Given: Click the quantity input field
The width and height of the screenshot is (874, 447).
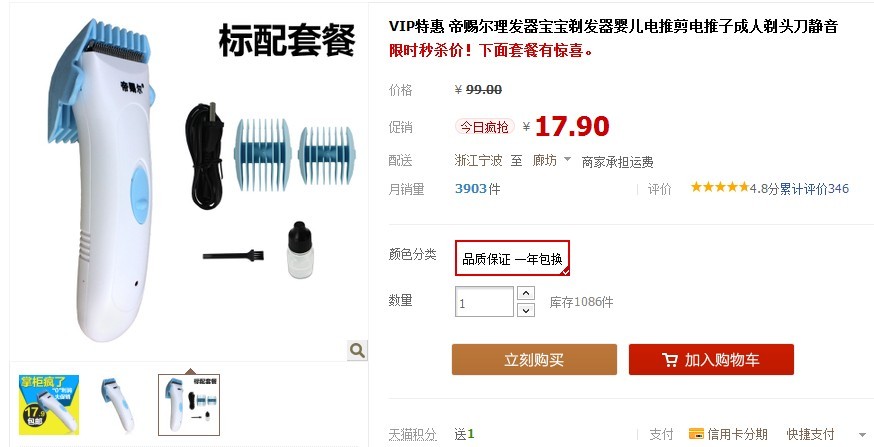Looking at the screenshot, I should (484, 302).
